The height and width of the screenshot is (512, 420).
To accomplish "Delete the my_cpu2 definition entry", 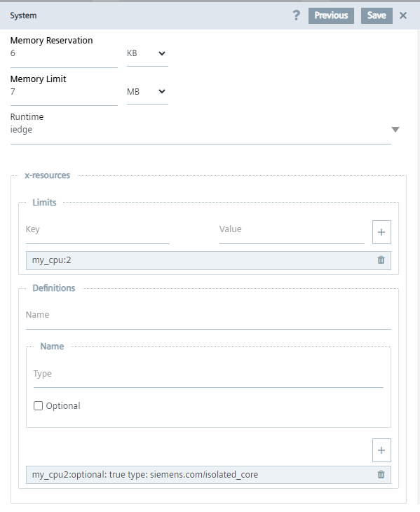I will (381, 474).
